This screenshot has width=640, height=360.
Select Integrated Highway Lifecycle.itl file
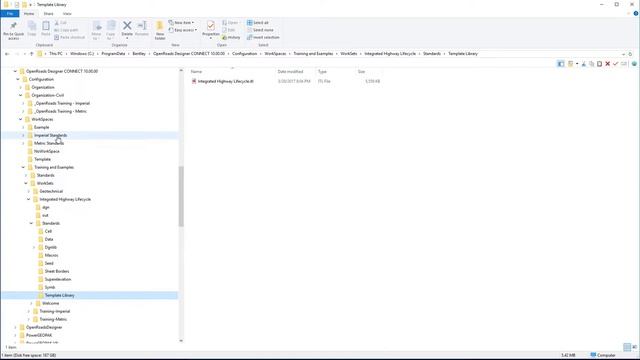click(225, 81)
